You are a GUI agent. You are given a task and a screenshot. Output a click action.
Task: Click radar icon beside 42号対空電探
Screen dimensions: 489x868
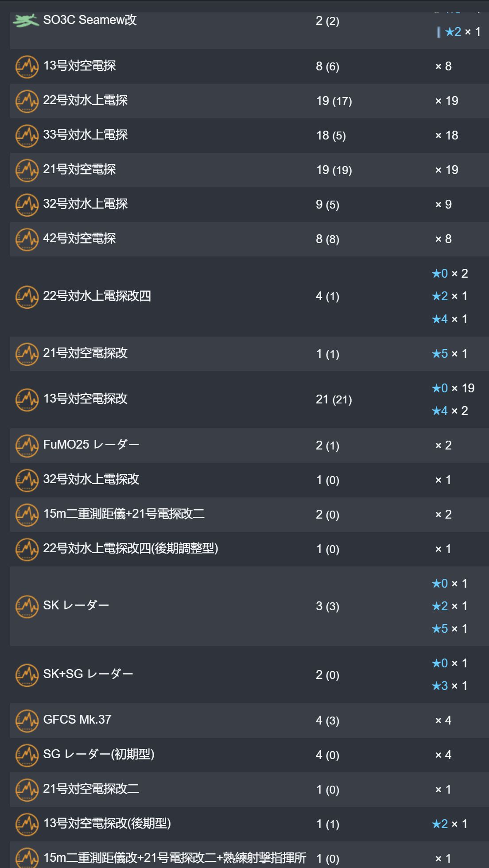(27, 239)
